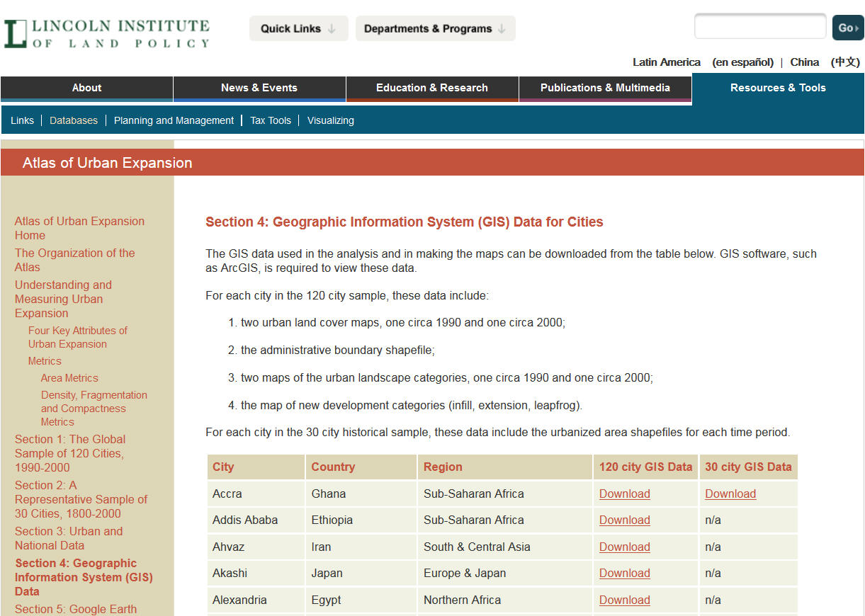Expand the Departments & Programs dropdown

(435, 29)
